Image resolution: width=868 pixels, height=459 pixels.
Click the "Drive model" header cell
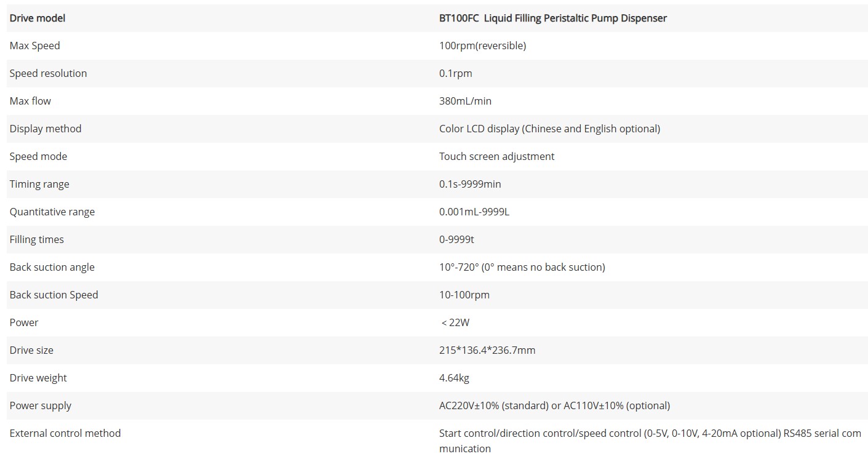pyautogui.click(x=38, y=18)
